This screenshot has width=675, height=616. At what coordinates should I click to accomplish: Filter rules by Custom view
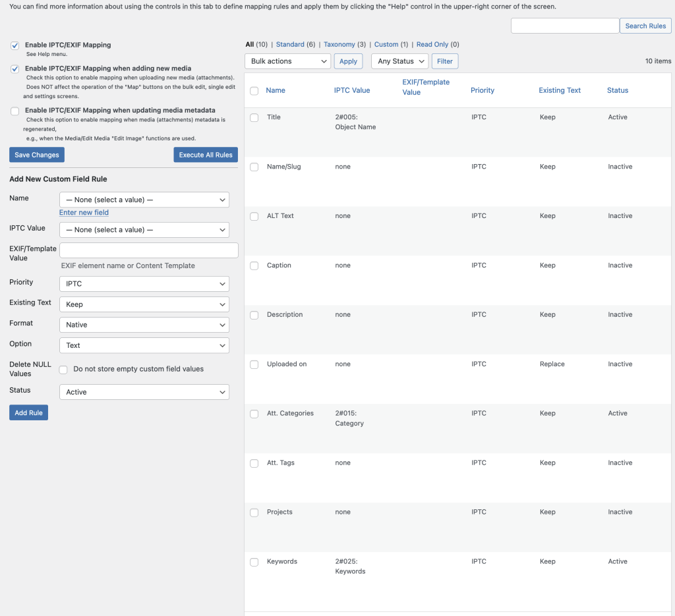coord(386,44)
